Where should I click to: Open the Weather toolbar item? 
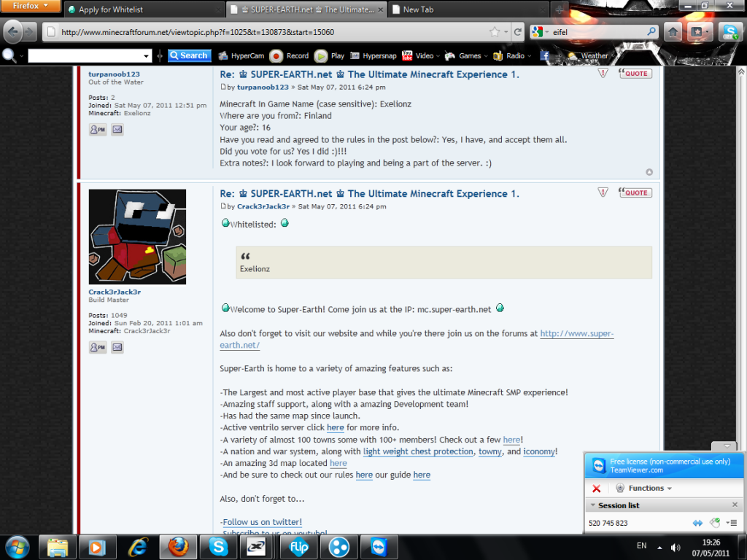(587, 55)
